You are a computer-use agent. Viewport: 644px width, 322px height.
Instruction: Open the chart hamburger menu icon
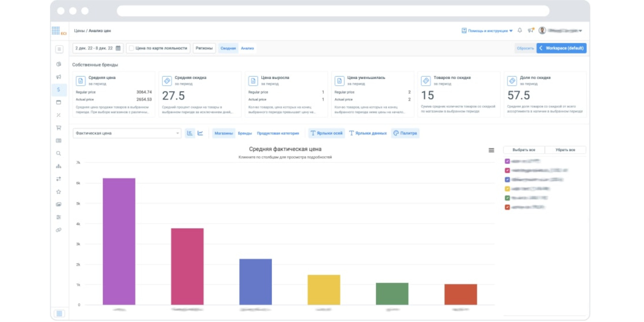(491, 150)
